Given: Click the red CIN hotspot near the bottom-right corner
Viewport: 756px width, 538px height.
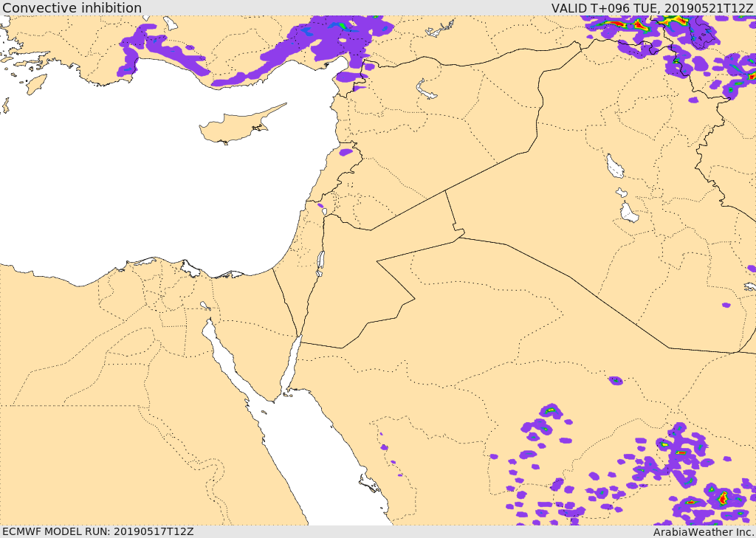Looking at the screenshot, I should tap(722, 497).
